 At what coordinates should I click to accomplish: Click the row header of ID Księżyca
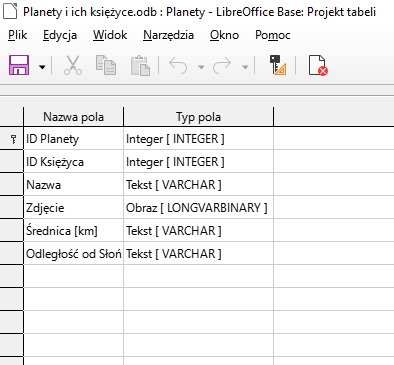pos(12,162)
